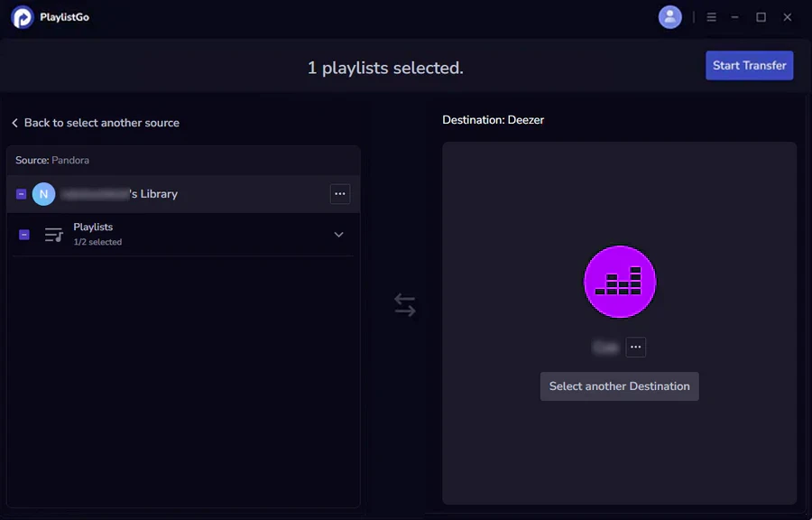Click the Playlists music list icon
Image resolution: width=812 pixels, height=520 pixels.
pos(53,235)
